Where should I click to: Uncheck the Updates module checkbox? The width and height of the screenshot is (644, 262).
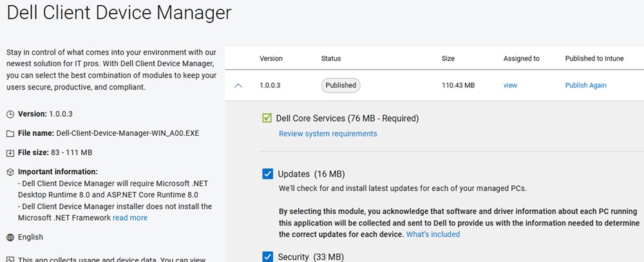pos(268,174)
